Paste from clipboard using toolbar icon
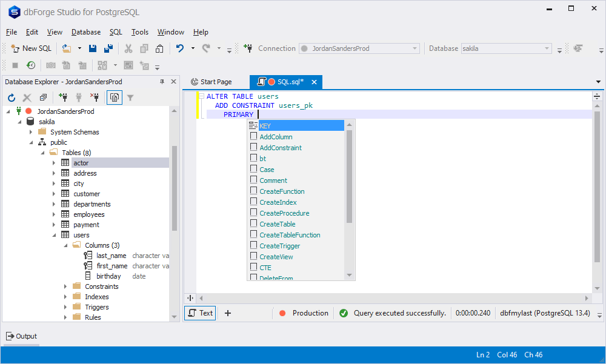Image resolution: width=606 pixels, height=364 pixels. [x=159, y=48]
